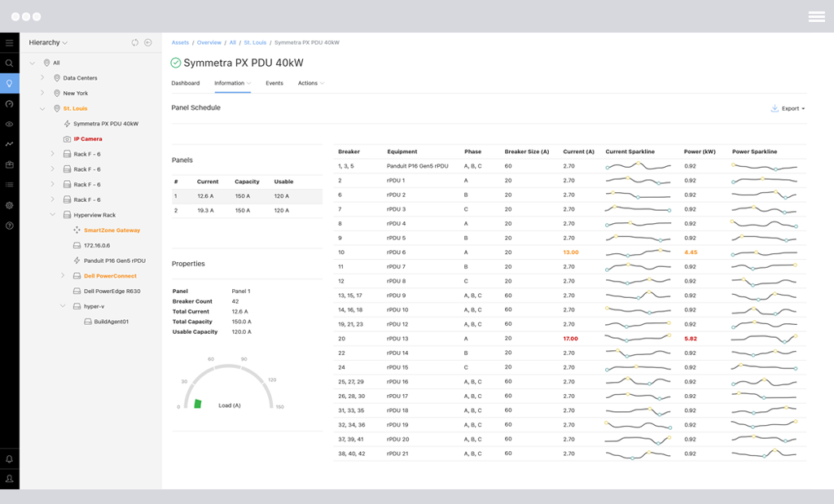Open the Dashboard tab
Screen dimensions: 834x504
point(186,83)
